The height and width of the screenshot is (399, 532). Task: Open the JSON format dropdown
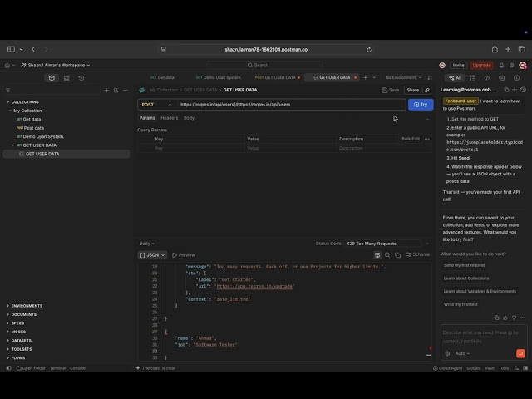pos(152,255)
